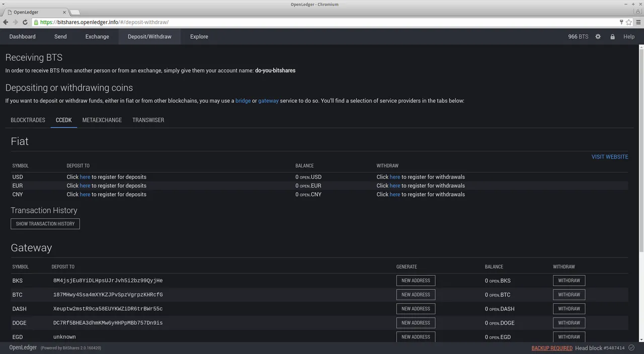Bookmark this page with the star icon

point(628,22)
